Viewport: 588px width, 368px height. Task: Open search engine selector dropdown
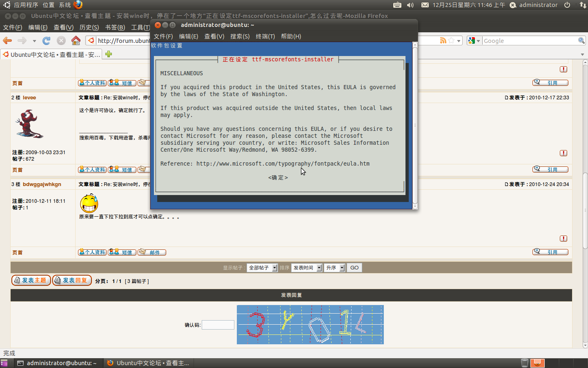(474, 40)
